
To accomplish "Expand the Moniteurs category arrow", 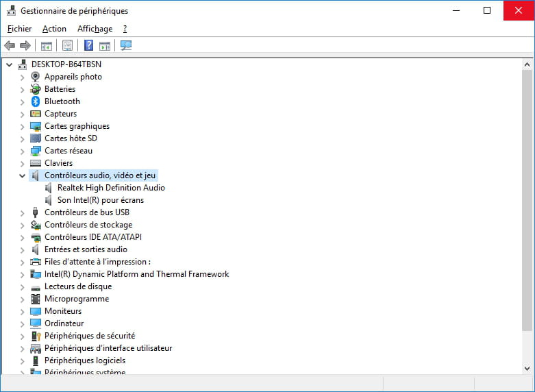I will pos(23,312).
